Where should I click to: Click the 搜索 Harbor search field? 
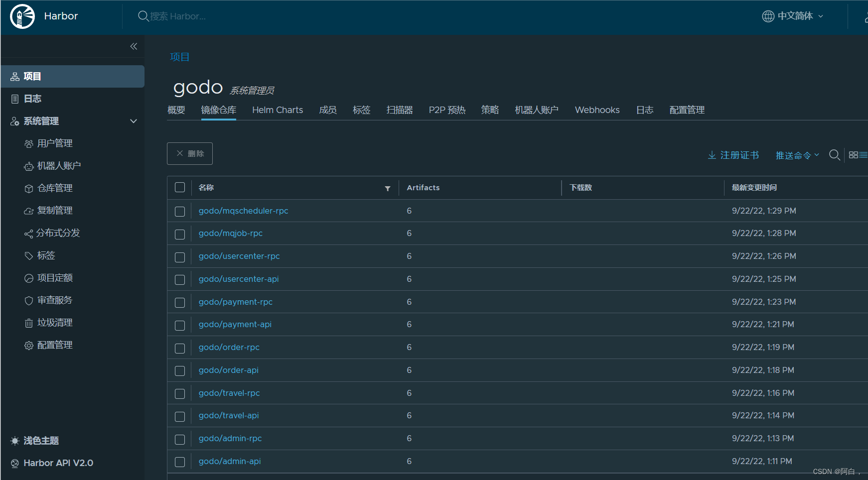tap(178, 16)
